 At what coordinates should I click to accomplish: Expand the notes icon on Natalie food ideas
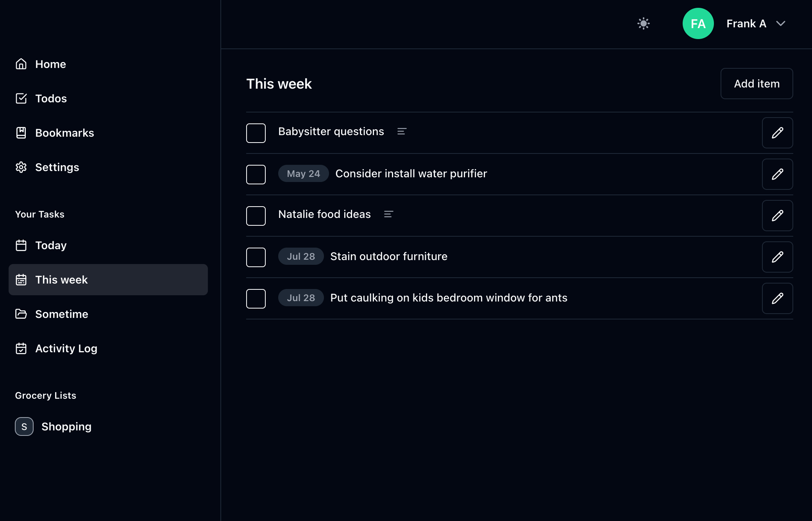coord(388,215)
